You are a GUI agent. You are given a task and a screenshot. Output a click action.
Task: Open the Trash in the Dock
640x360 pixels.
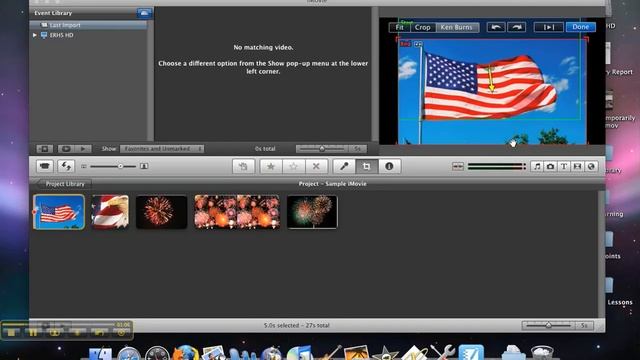542,353
